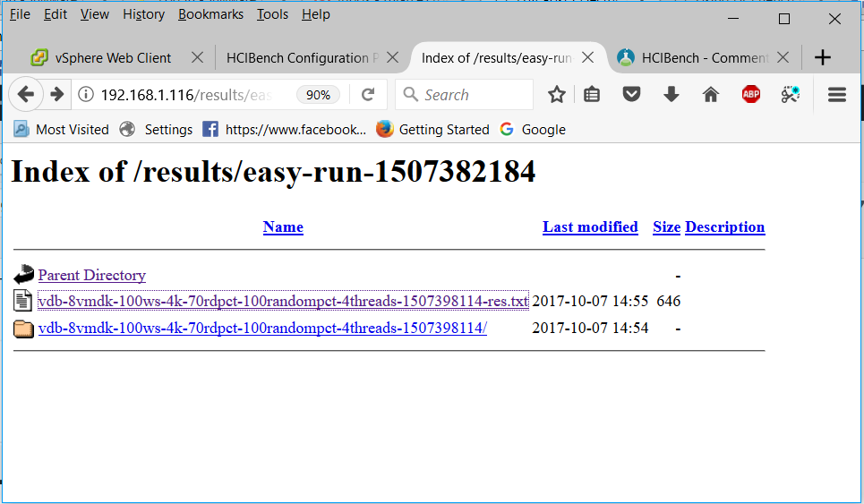
Task: Open the vdb-8vmdk res.txt results file
Action: (283, 302)
